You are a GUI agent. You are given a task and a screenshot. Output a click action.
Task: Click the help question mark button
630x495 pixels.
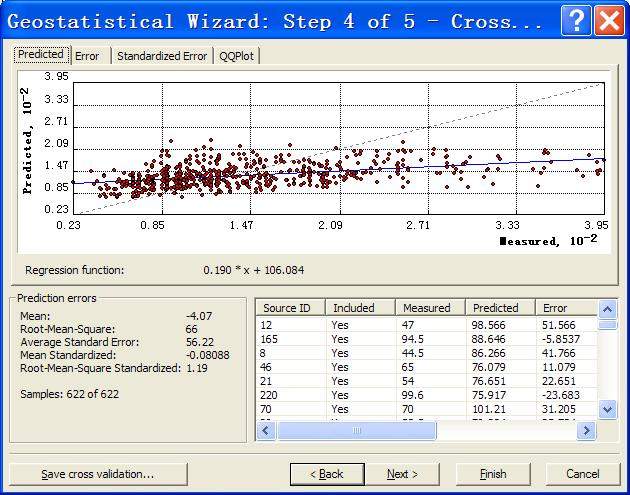575,20
